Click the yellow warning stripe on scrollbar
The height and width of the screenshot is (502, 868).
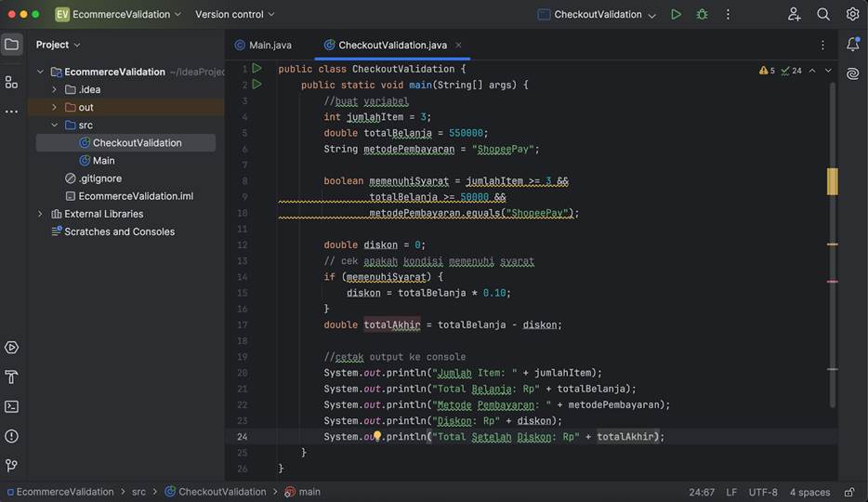(832, 181)
